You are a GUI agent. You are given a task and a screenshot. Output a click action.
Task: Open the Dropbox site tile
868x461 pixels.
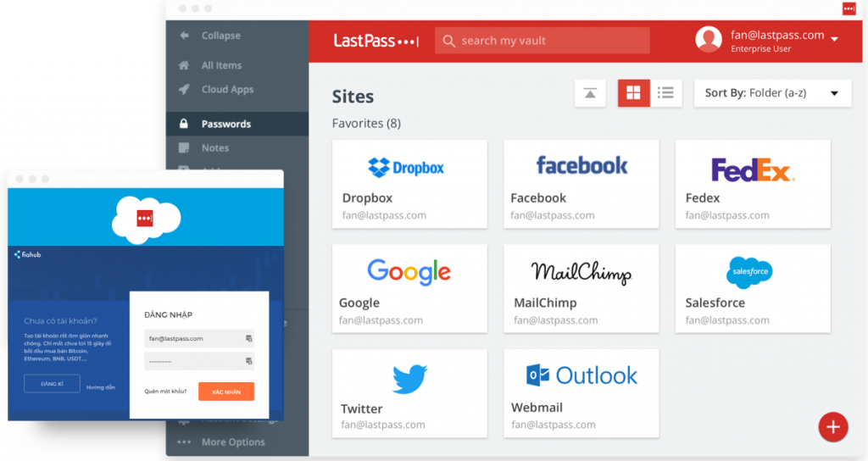409,184
